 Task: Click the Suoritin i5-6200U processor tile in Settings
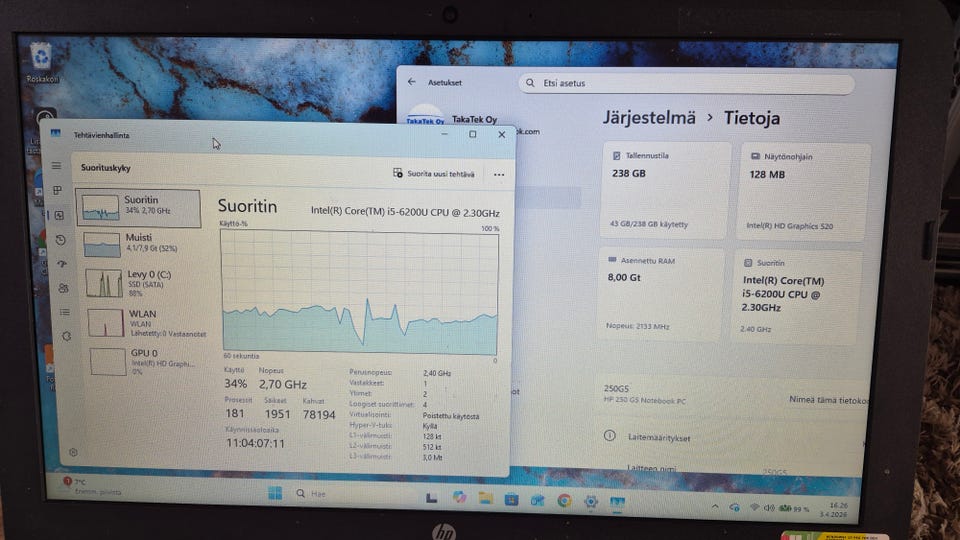tap(797, 297)
